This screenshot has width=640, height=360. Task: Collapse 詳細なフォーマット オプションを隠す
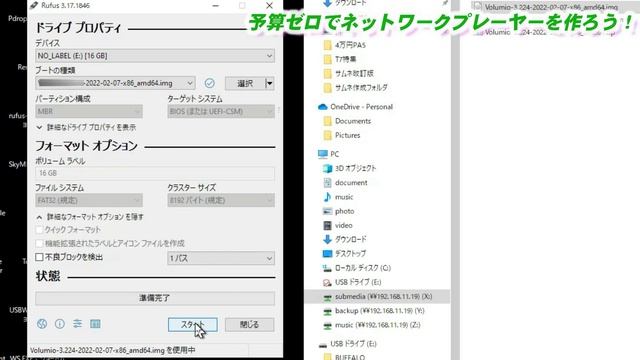90,217
